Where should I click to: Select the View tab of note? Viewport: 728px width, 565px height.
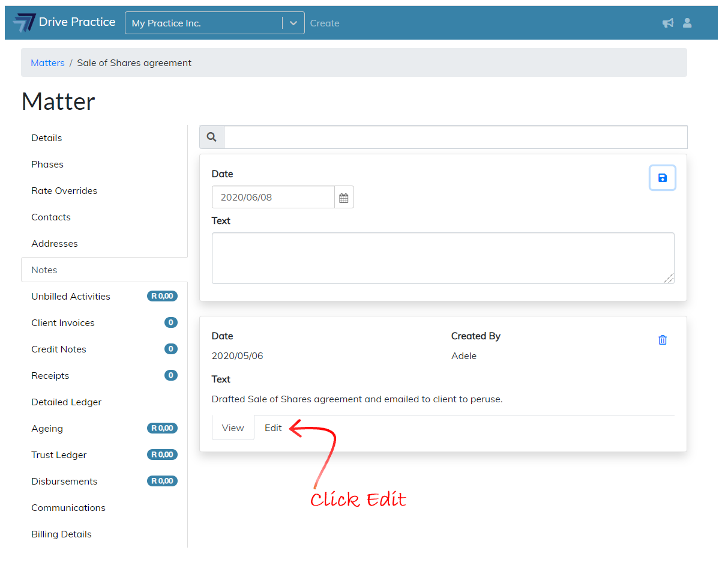pos(233,428)
